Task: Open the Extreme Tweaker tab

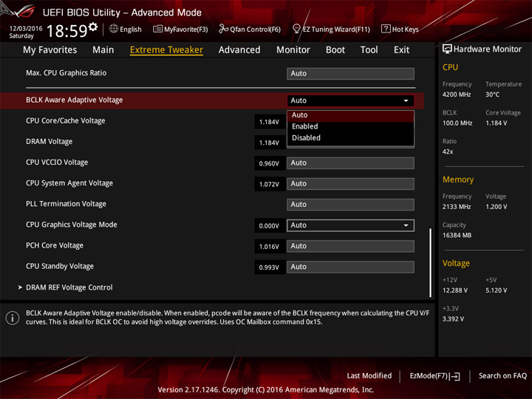Action: click(166, 50)
